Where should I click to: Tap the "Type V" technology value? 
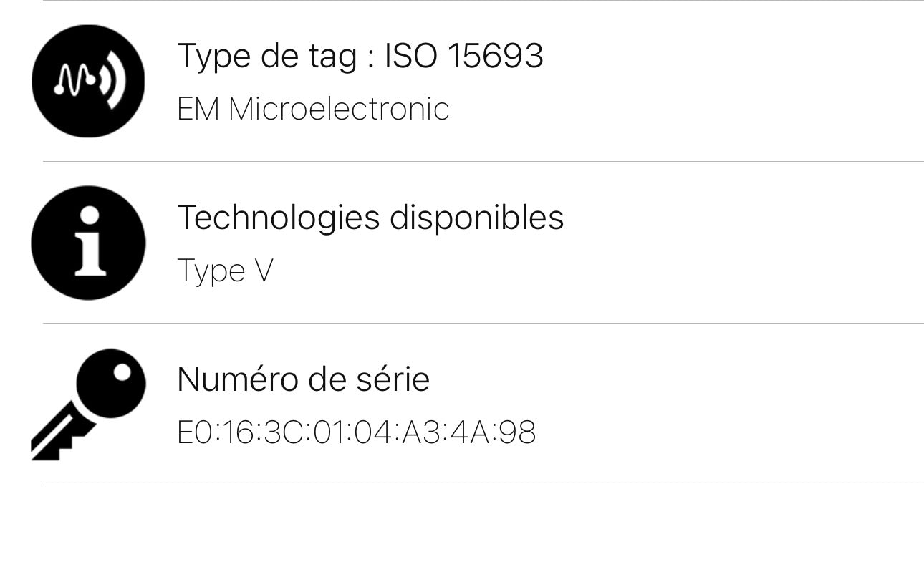225,271
